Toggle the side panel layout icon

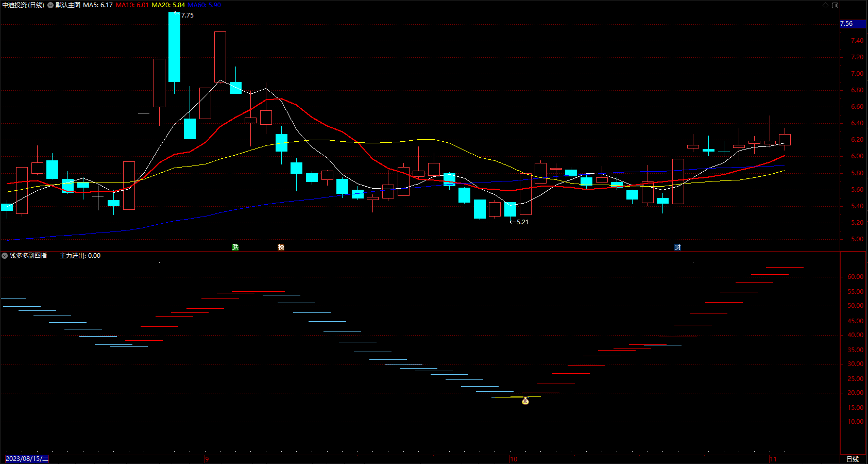click(835, 5)
